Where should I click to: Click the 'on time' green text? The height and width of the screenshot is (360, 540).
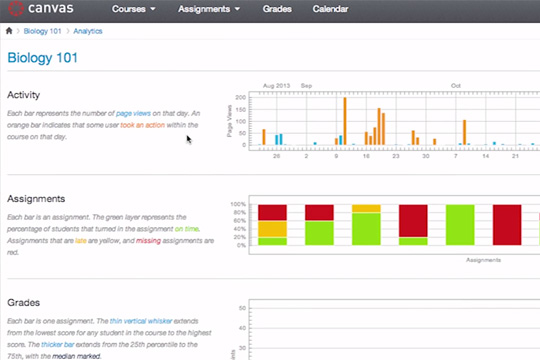coord(187,229)
